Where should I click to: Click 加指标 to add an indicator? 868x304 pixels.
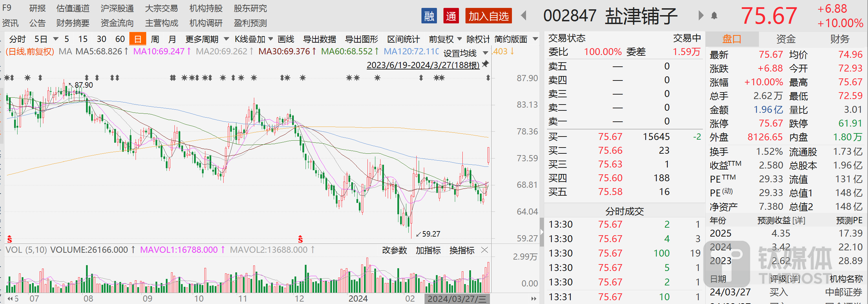(x=428, y=250)
